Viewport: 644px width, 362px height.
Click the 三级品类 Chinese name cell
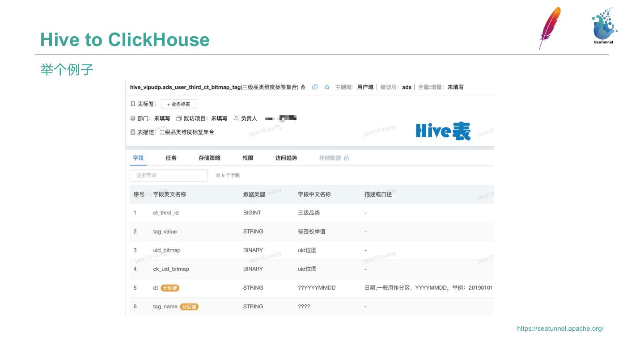[309, 213]
